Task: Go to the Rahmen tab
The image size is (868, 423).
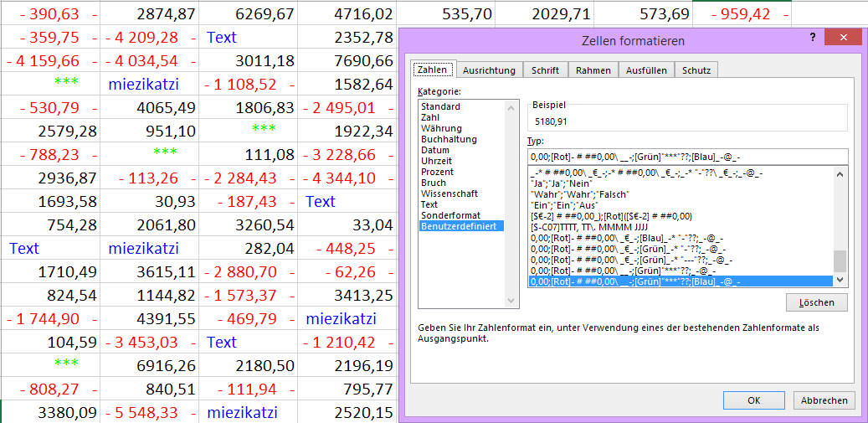Action: (x=593, y=70)
